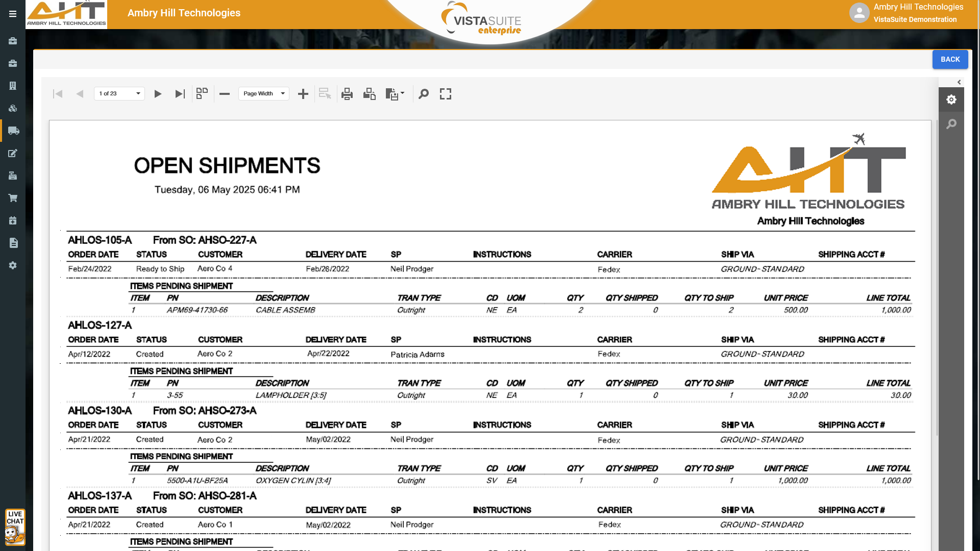Collapse the right side panel
Image resolution: width=980 pixels, height=551 pixels.
pyautogui.click(x=959, y=82)
